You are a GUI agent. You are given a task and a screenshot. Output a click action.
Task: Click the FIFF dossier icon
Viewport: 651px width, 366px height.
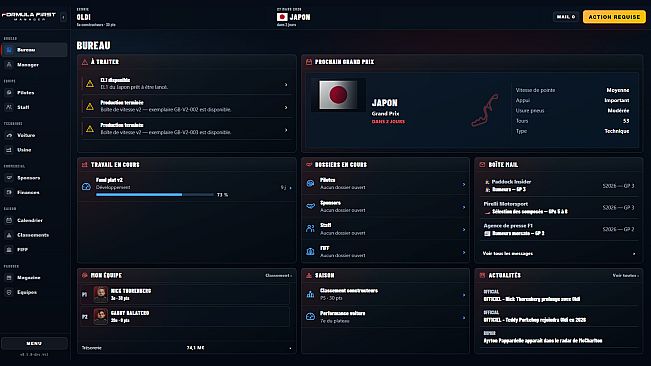click(x=310, y=251)
